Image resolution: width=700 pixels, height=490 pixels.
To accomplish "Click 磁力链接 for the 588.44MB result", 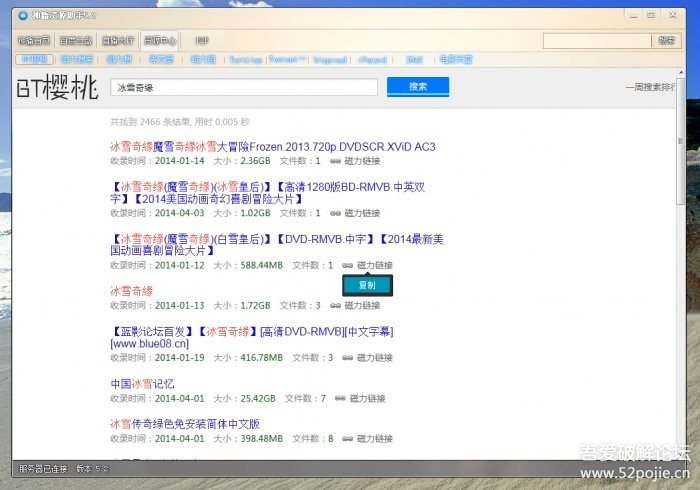I will click(375, 266).
